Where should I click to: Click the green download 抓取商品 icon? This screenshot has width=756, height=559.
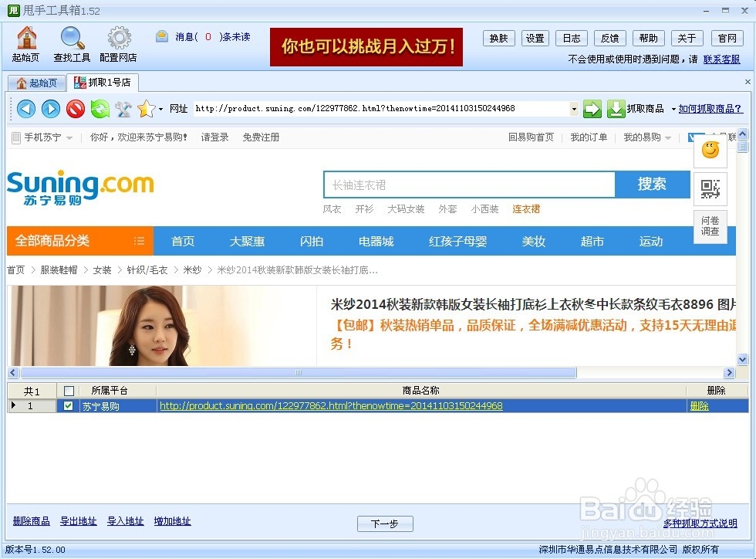(x=616, y=109)
